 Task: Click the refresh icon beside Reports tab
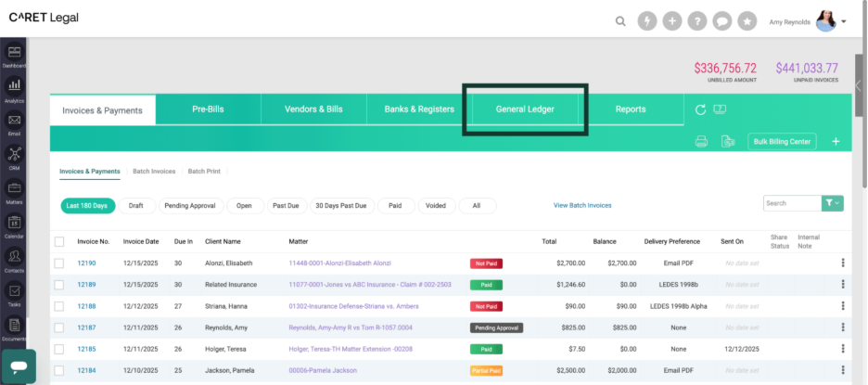(x=700, y=109)
